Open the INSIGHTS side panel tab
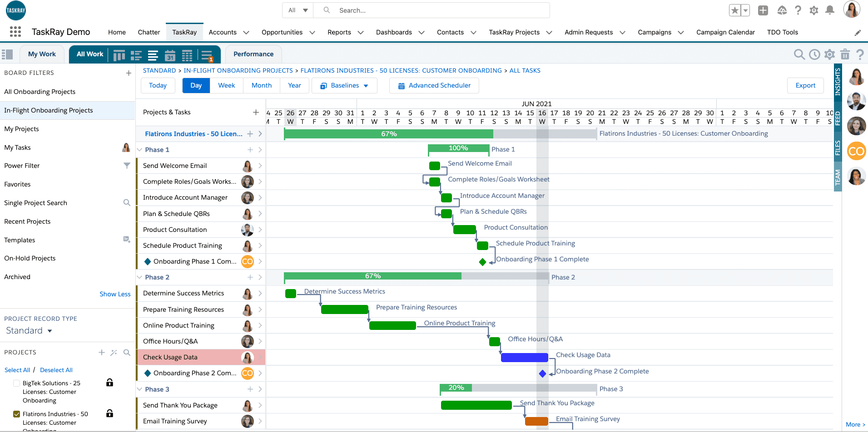Image resolution: width=868 pixels, height=432 pixels. [x=838, y=82]
